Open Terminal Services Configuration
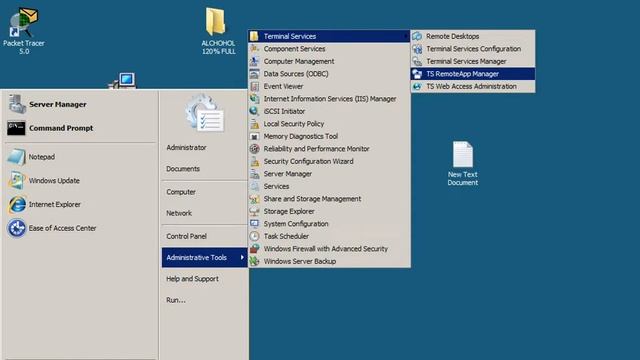 tap(473, 49)
